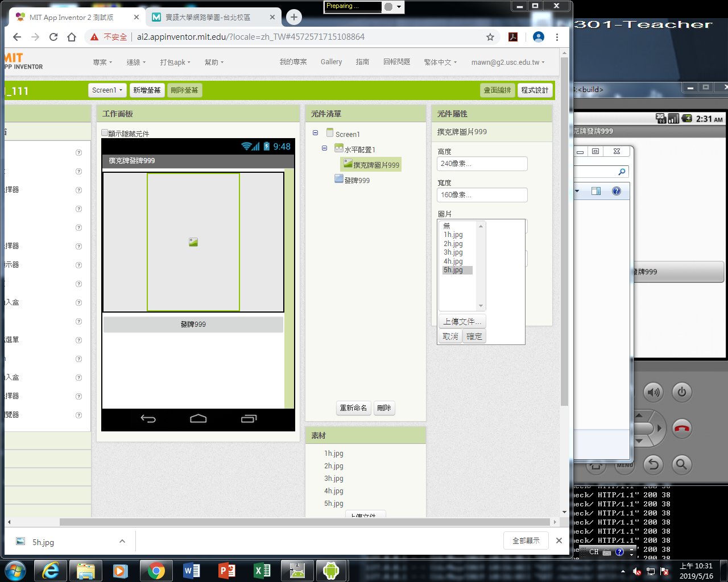
Task: Click the 程式設計 button
Action: click(535, 90)
